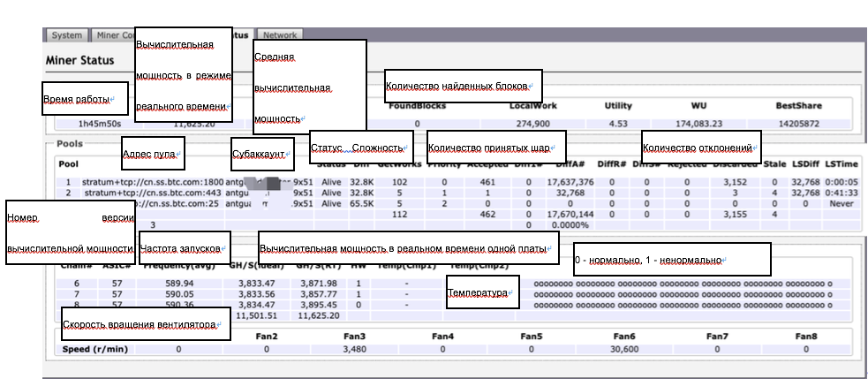Select the Accepted value 461
The image size is (868, 379).
click(x=487, y=182)
